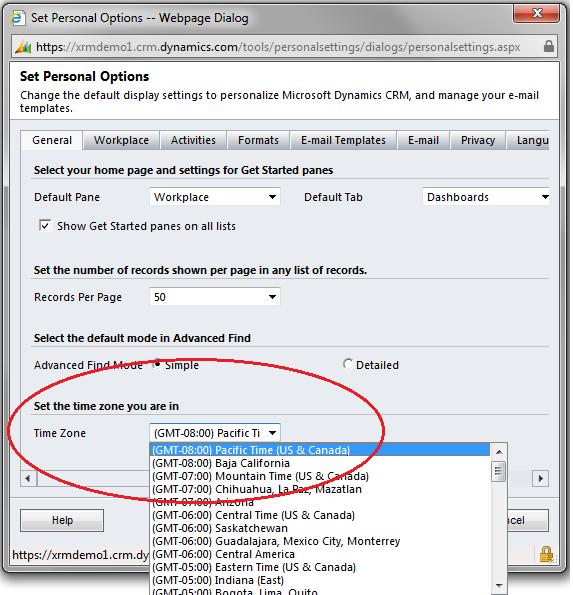Image resolution: width=573 pixels, height=595 pixels.
Task: Open the Records Per Page dropdown
Action: pos(215,297)
